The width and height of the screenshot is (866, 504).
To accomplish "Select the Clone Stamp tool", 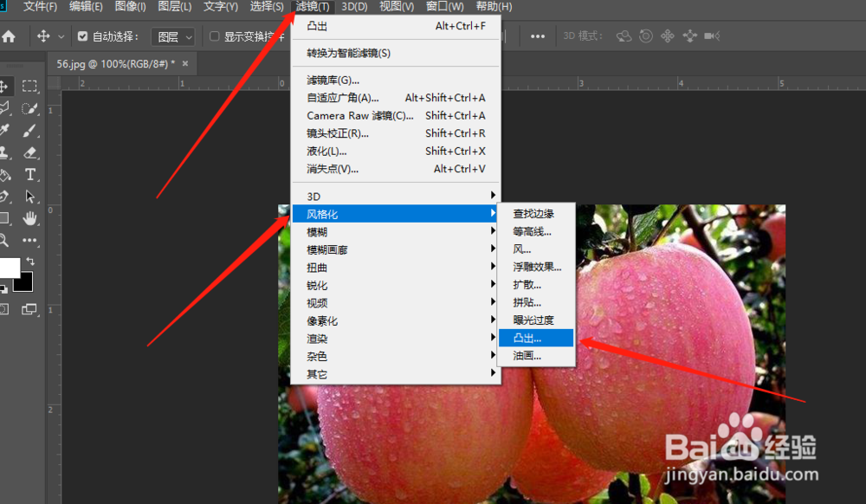I will 4,152.
